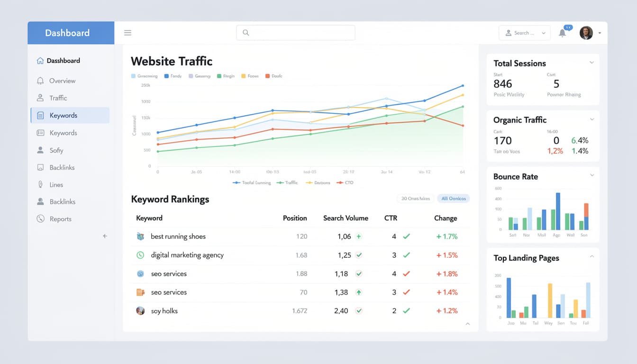
Task: Click the +1.2% change value
Action: (447, 311)
